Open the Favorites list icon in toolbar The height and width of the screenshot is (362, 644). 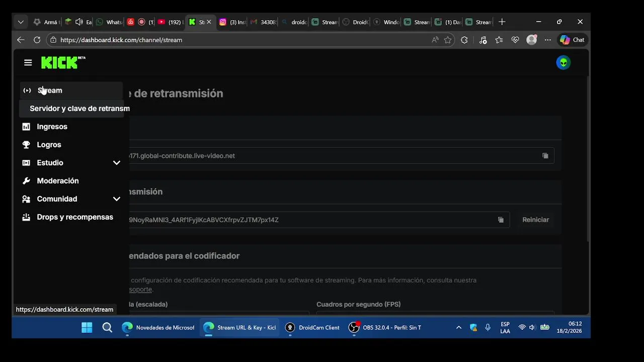pos(499,40)
